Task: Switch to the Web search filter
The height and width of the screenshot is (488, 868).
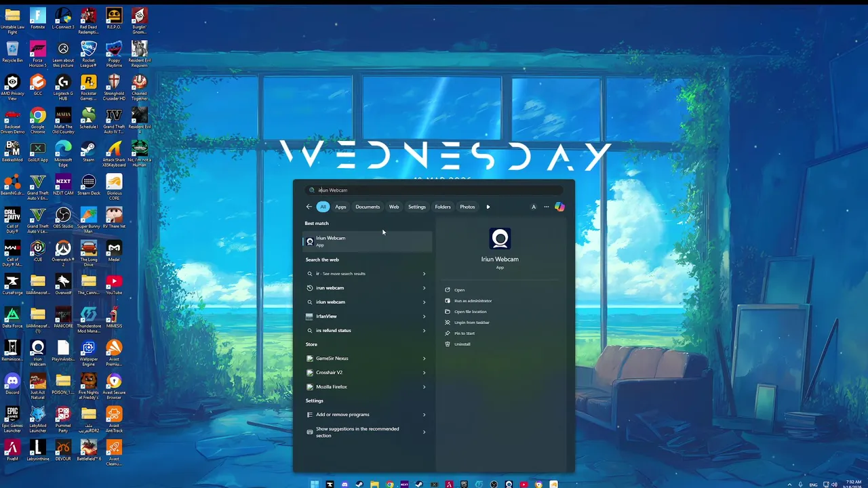Action: coord(394,207)
